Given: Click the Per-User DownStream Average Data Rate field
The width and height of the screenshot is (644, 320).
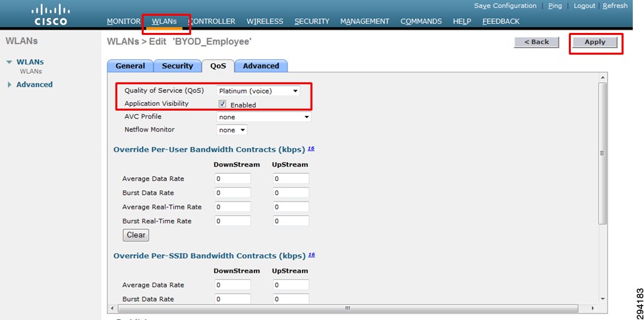Looking at the screenshot, I should click(233, 179).
